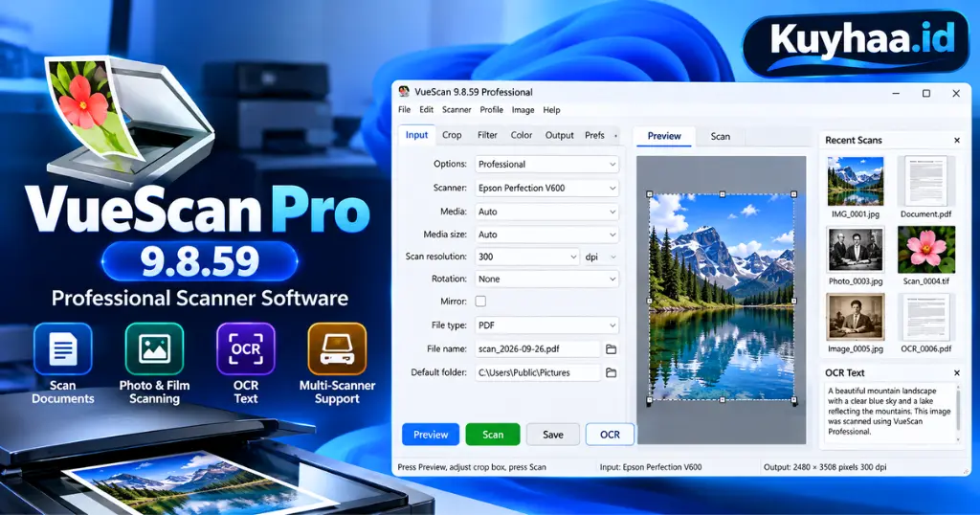Click the OCR text paragraph
This screenshot has width=980, height=515.
point(889,412)
